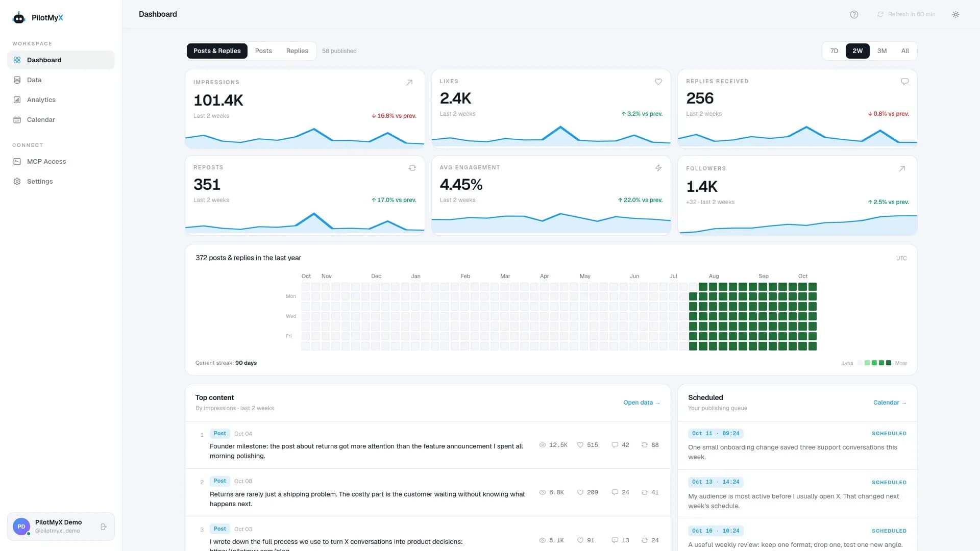Open the help question-mark icon
The width and height of the screenshot is (980, 551).
click(854, 14)
